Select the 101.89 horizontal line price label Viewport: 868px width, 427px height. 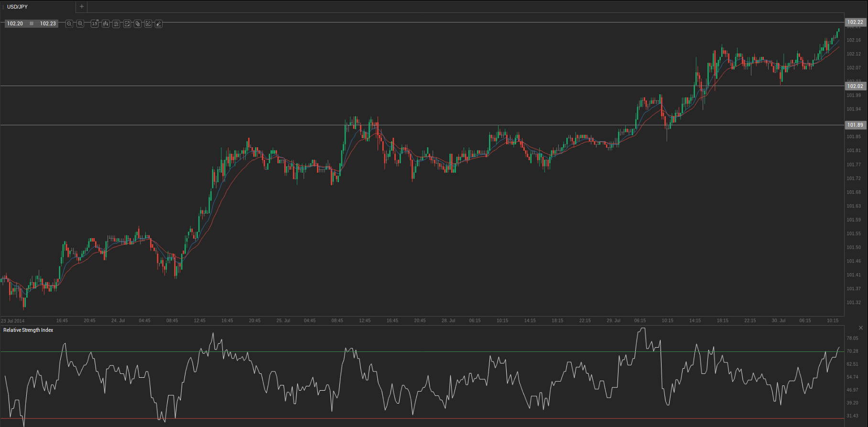click(855, 125)
